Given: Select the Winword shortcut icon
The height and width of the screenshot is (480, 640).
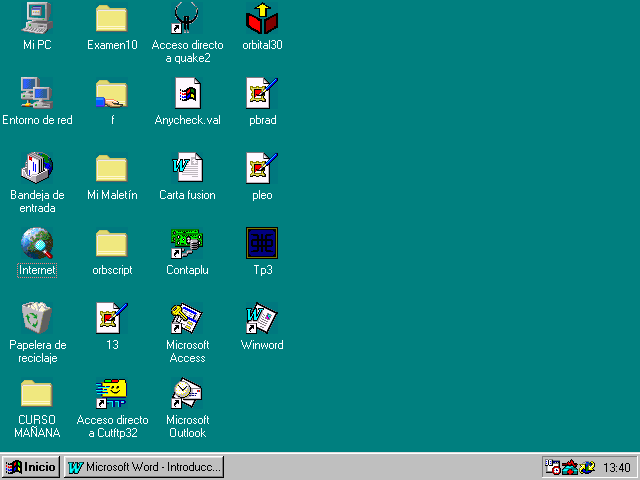Looking at the screenshot, I should 262,318.
